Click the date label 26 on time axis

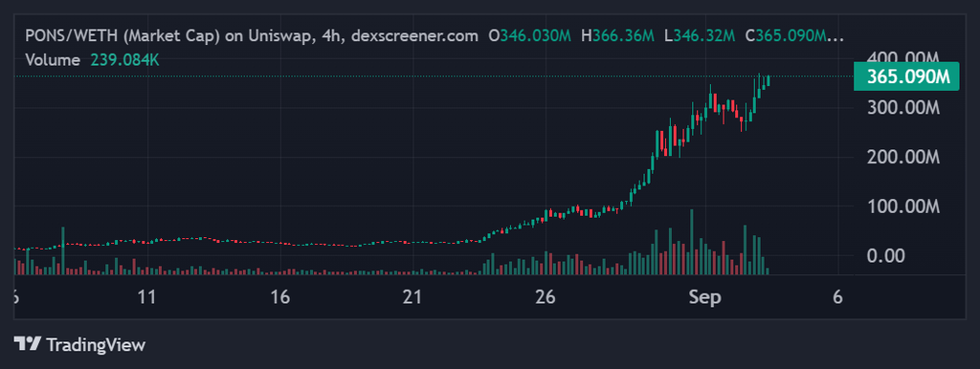tap(546, 297)
